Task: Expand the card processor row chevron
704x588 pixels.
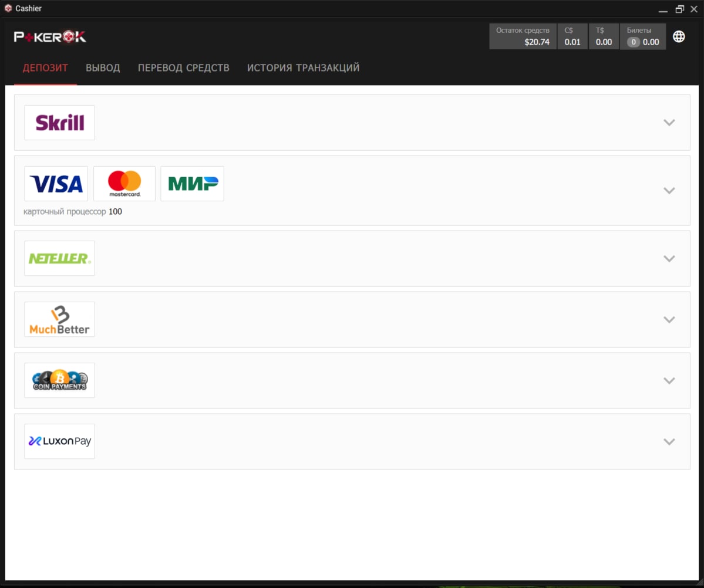Action: click(669, 191)
